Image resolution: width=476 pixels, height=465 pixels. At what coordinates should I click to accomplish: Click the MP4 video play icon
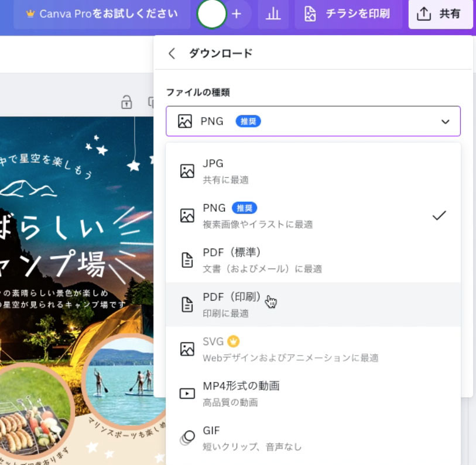187,394
